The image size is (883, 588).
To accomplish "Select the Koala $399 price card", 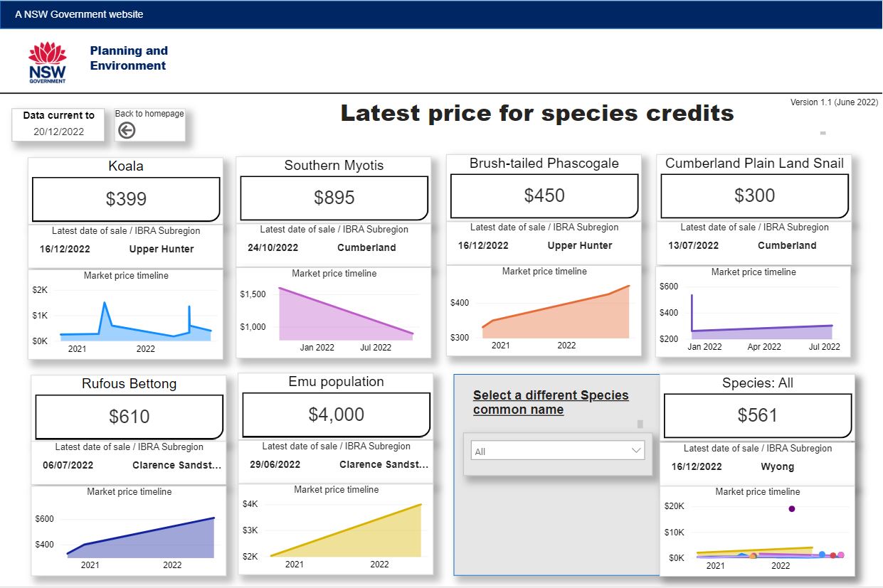I will 125,200.
